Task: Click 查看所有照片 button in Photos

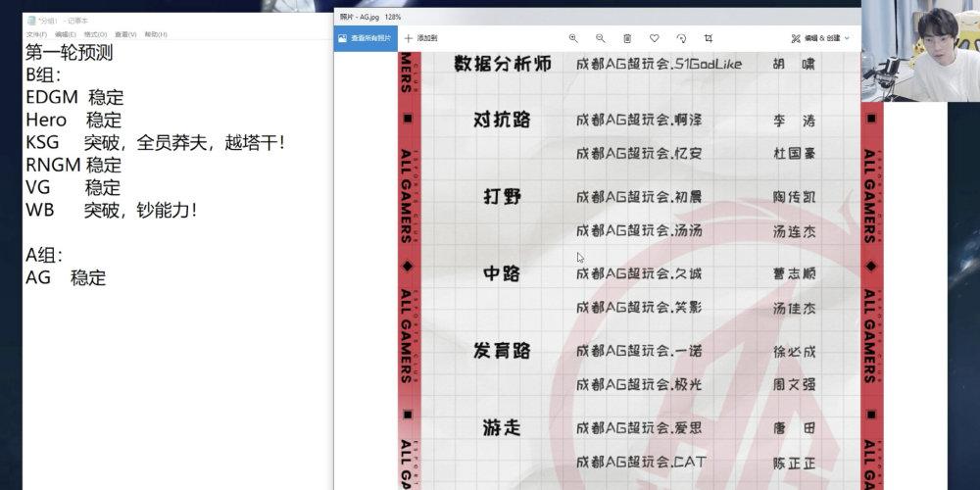Action: (x=365, y=38)
